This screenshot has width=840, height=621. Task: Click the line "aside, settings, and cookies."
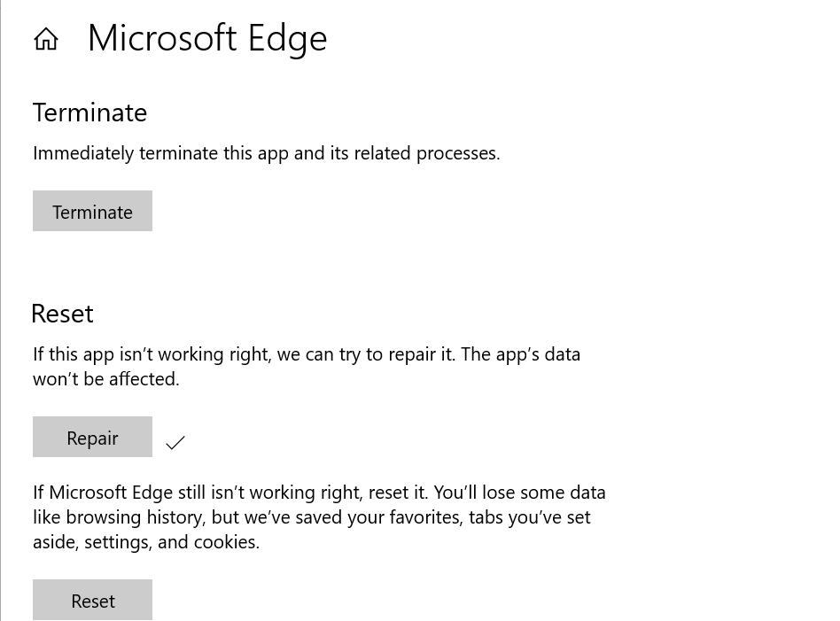pos(146,542)
